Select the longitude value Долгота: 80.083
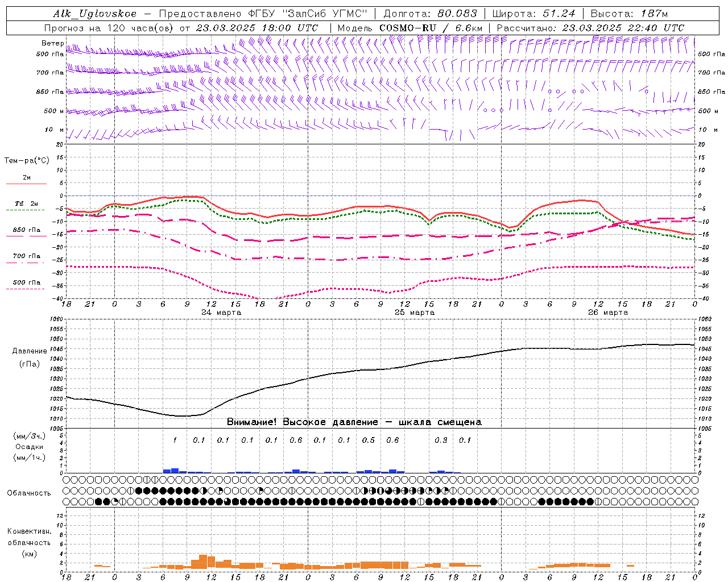 click(x=430, y=14)
